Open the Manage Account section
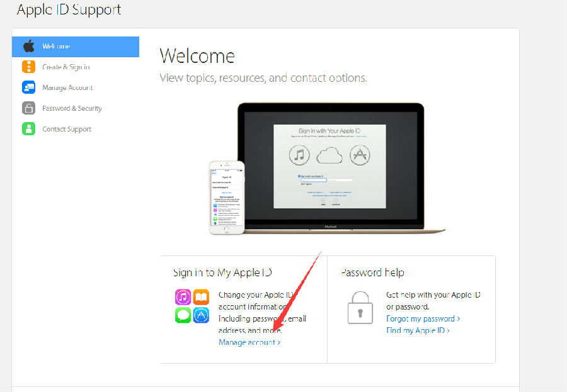The image size is (567, 392). [x=67, y=88]
